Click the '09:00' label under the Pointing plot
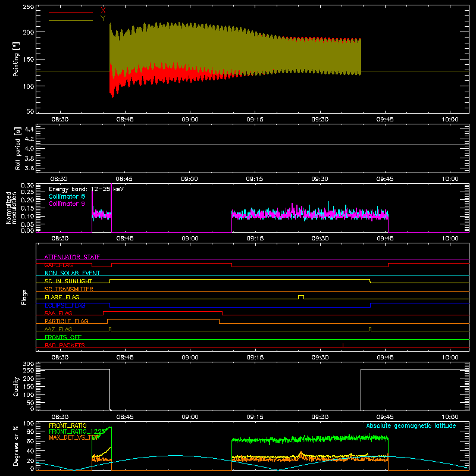Viewport: 476px width, 476px height. [190, 120]
